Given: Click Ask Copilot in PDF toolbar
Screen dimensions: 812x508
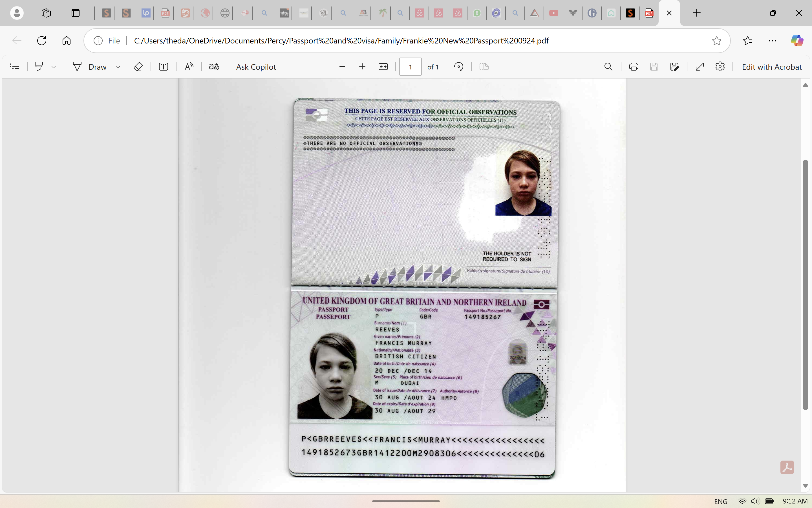Looking at the screenshot, I should click(256, 67).
